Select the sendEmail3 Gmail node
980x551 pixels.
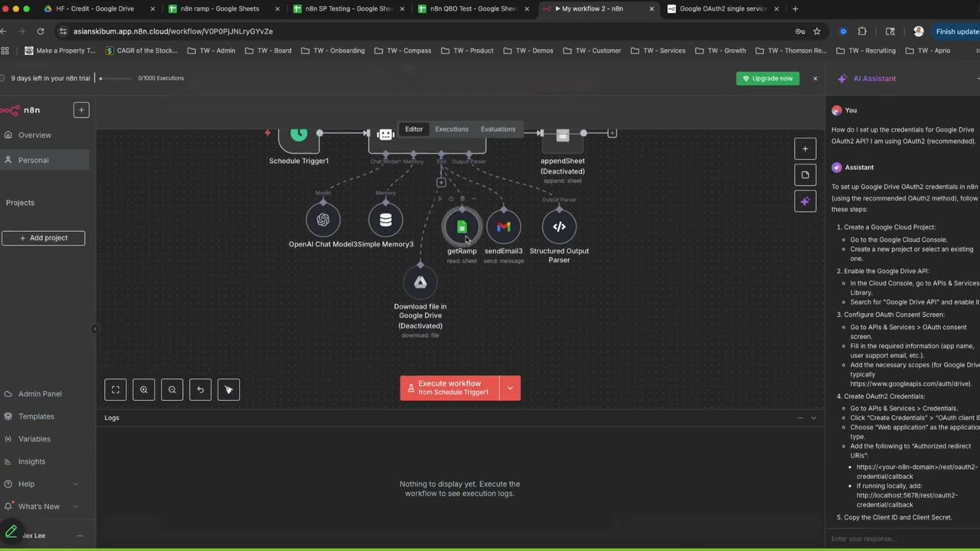pos(504,227)
